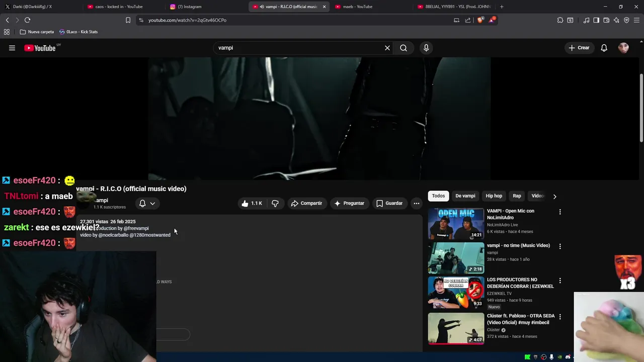Click the Compartir share button
The height and width of the screenshot is (362, 644).
point(306,203)
